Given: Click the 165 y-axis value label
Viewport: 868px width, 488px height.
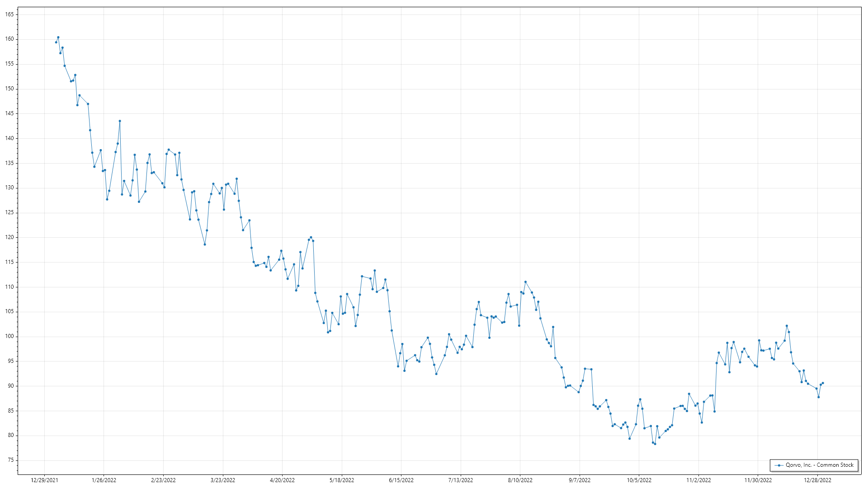Looking at the screenshot, I should [x=9, y=14].
